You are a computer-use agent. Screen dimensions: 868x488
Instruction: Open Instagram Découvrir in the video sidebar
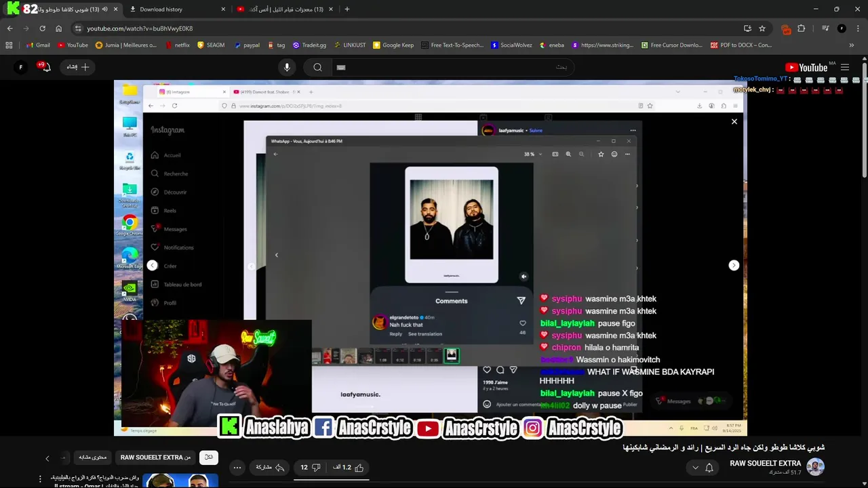(x=169, y=192)
